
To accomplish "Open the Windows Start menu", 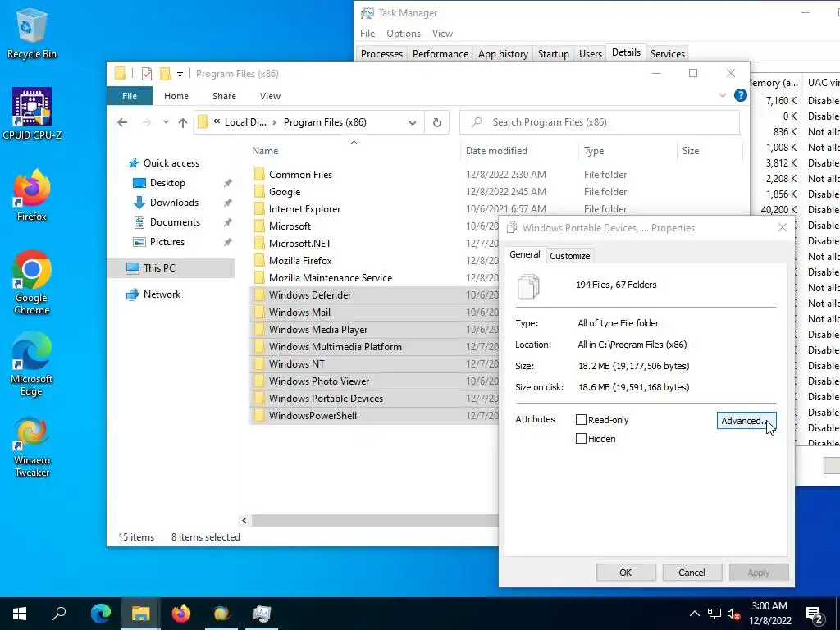I will tap(20, 614).
